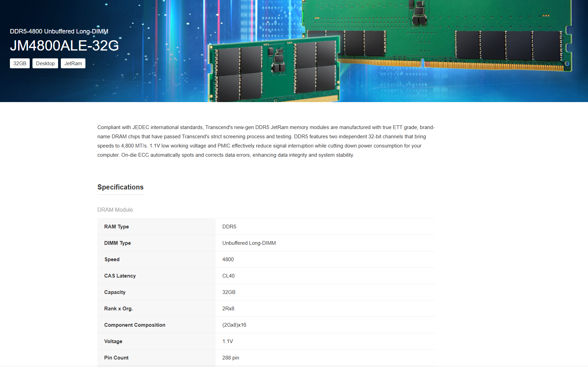Click the RAM Type row label

pos(117,227)
